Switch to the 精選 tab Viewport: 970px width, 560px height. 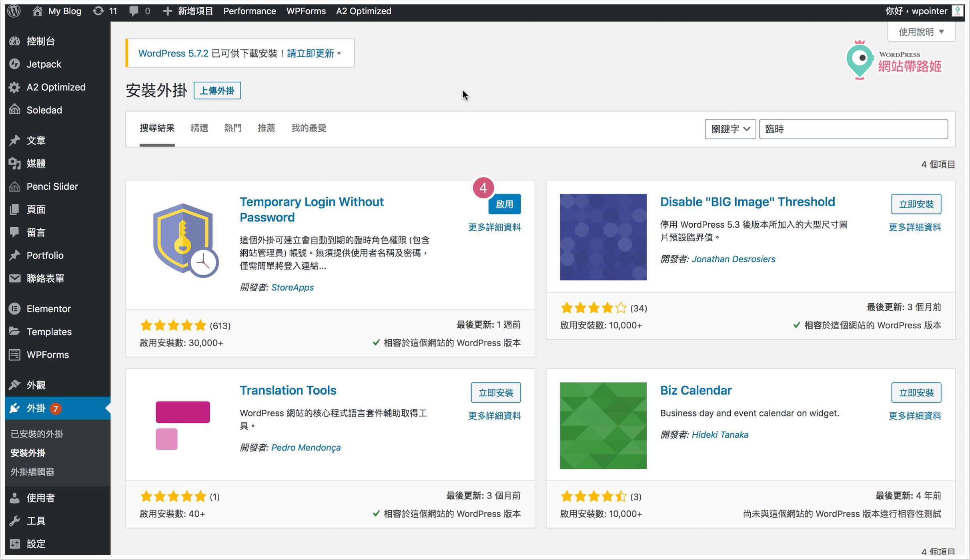[x=199, y=128]
